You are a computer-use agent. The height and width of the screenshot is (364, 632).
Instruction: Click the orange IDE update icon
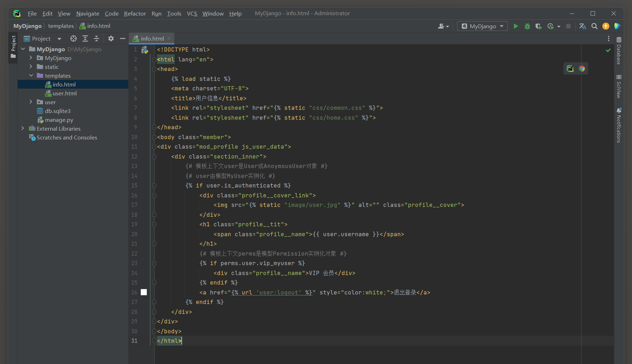[606, 26]
